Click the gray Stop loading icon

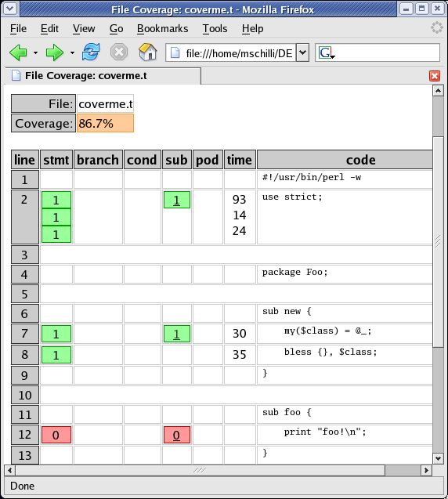119,52
